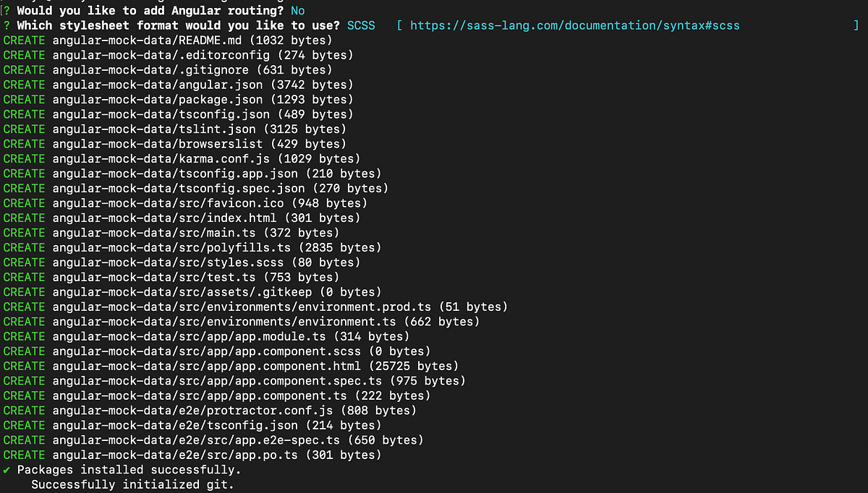Select the Angular routing question answer No
Screen dimensions: 868x493
point(297,10)
